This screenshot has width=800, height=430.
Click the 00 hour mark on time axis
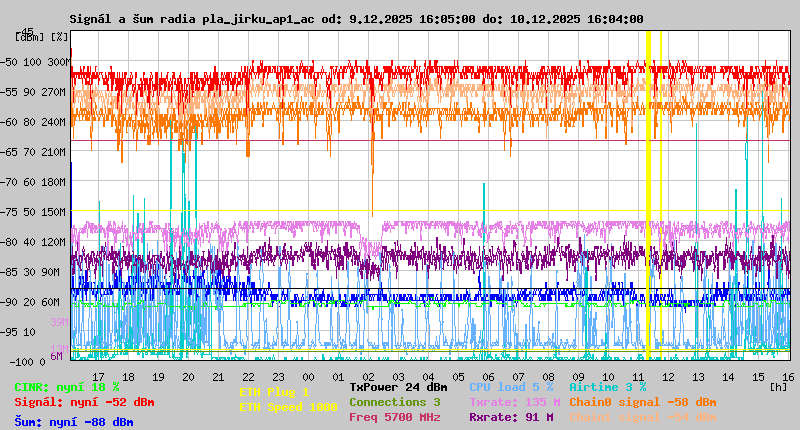click(338, 375)
